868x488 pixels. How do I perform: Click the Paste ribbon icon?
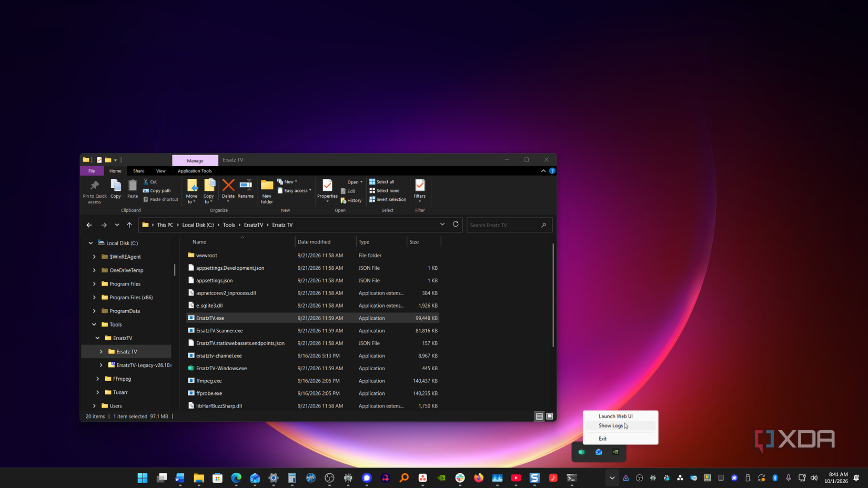pyautogui.click(x=133, y=189)
